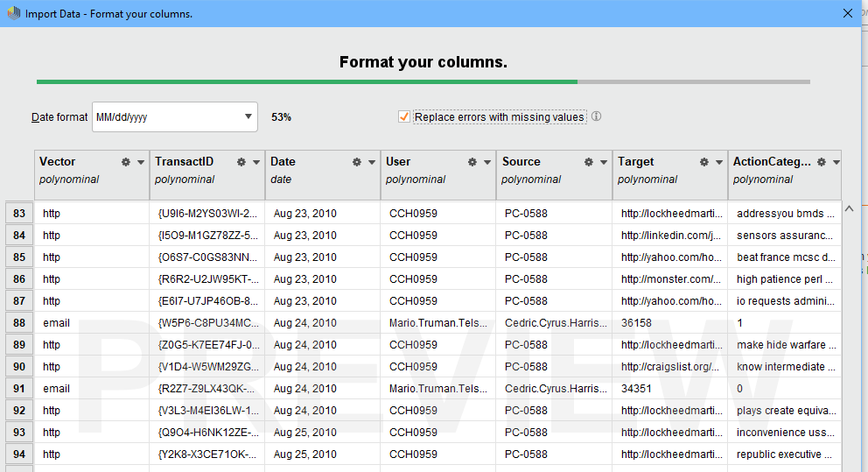Click the User column header name
This screenshot has width=868, height=472.
pos(398,162)
